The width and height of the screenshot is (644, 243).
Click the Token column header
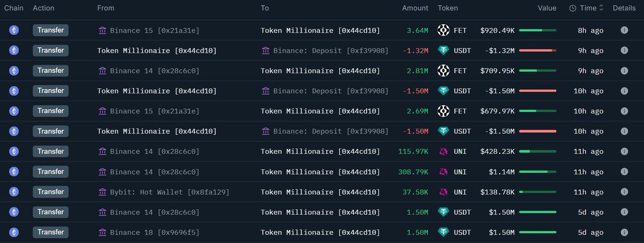(x=448, y=8)
